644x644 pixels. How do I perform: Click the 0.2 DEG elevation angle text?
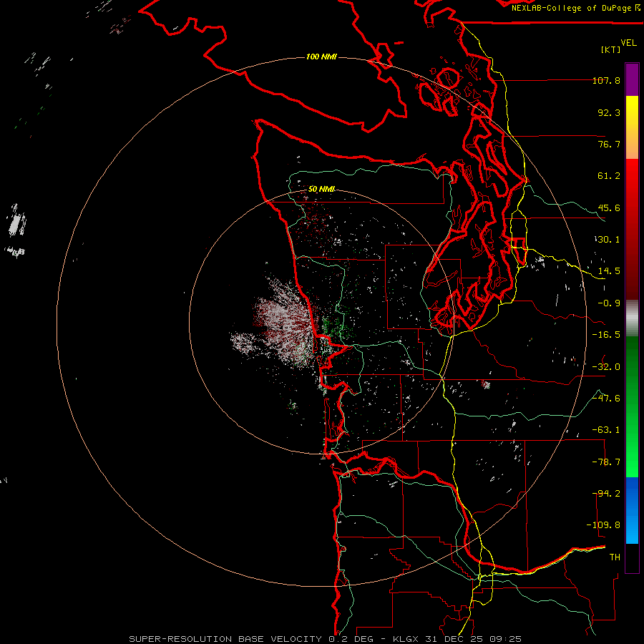[351, 639]
